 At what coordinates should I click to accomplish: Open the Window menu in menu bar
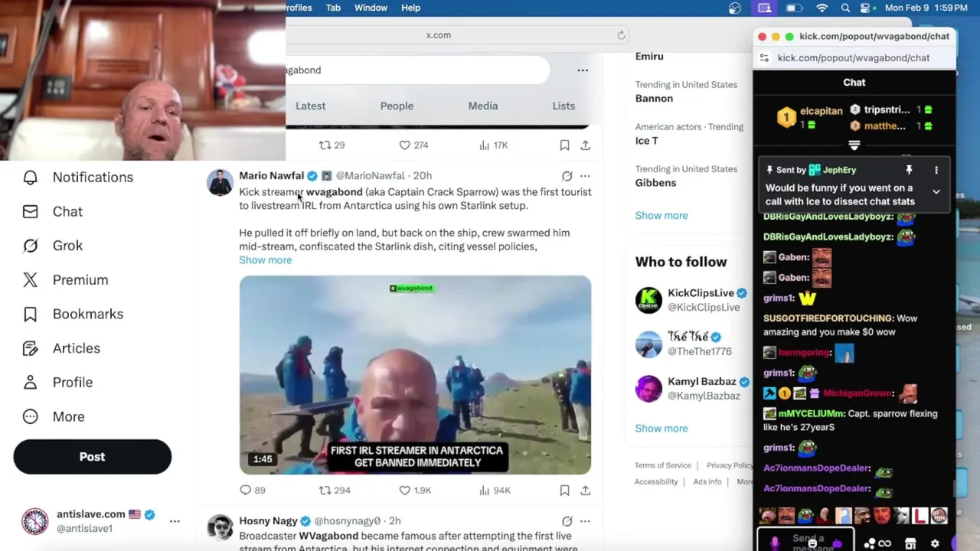click(371, 8)
